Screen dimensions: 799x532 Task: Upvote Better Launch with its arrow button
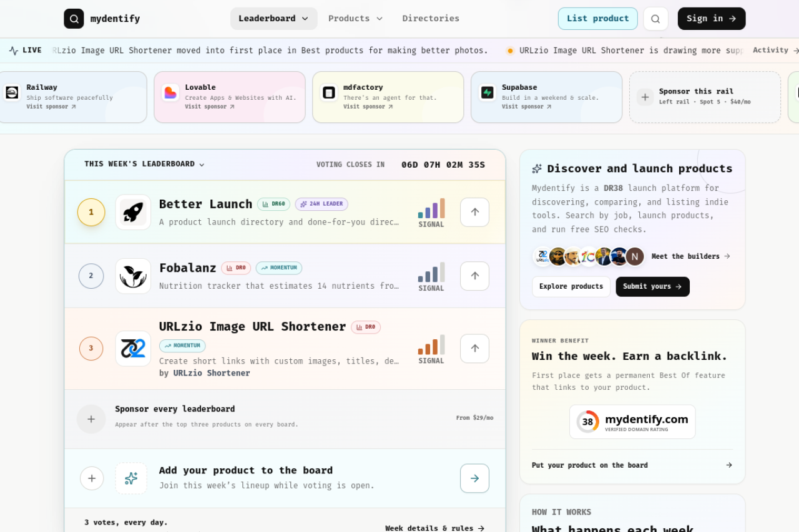(474, 212)
